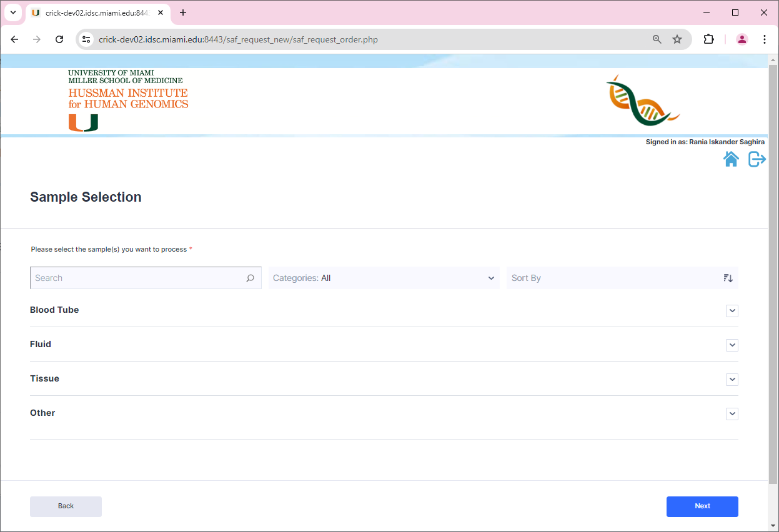Open the browser extensions icon
This screenshot has height=532, width=779.
click(709, 39)
